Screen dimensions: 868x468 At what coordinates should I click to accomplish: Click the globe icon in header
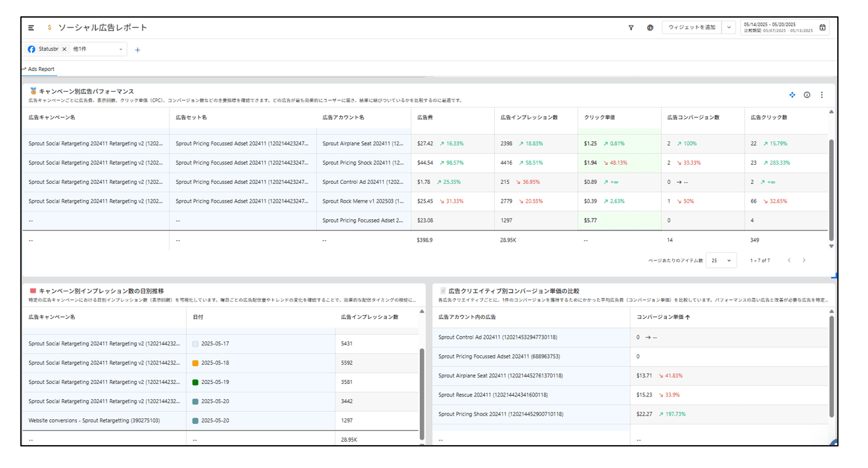coord(650,28)
